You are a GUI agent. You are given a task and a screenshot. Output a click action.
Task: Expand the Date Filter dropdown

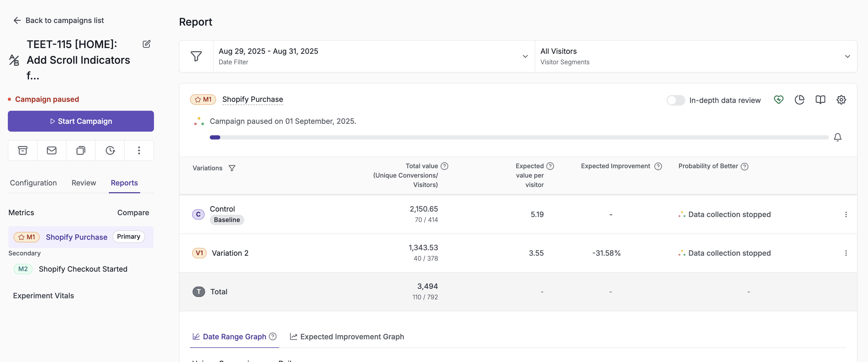(x=374, y=56)
